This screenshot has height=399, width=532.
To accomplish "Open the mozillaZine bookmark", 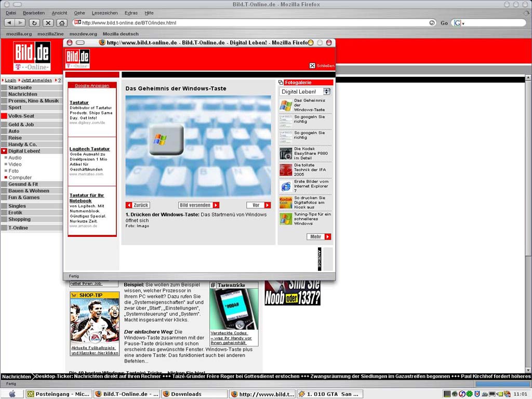I will (x=50, y=34).
